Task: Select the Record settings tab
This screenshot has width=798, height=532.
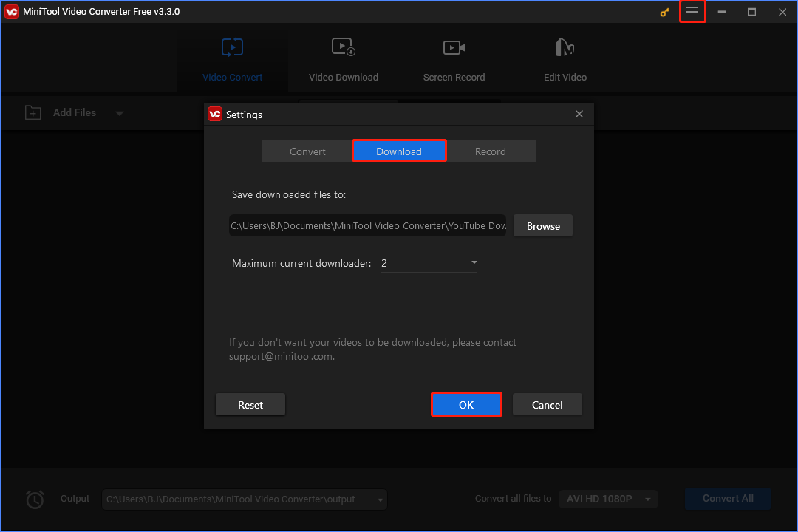Action: coord(490,151)
